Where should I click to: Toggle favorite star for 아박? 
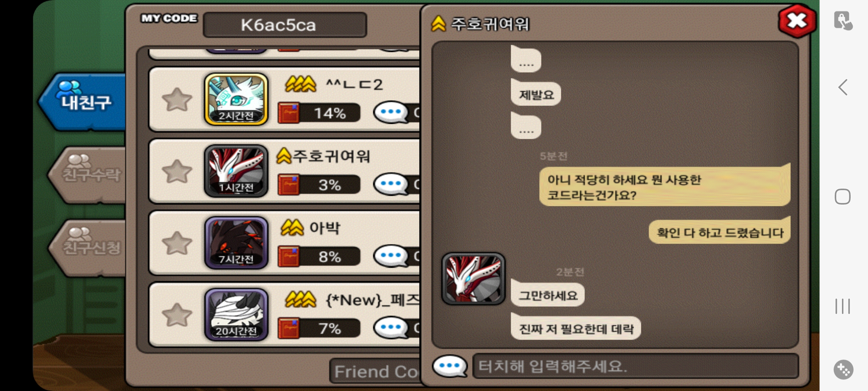tap(177, 243)
